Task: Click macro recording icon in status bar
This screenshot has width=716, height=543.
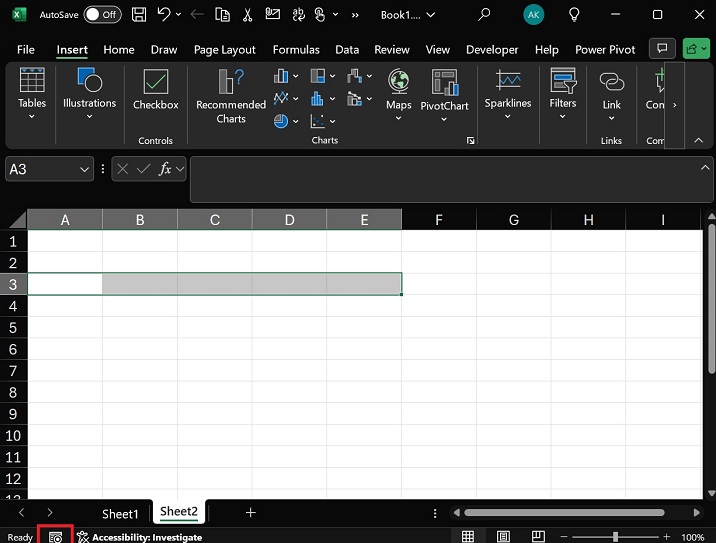Action: (x=56, y=537)
